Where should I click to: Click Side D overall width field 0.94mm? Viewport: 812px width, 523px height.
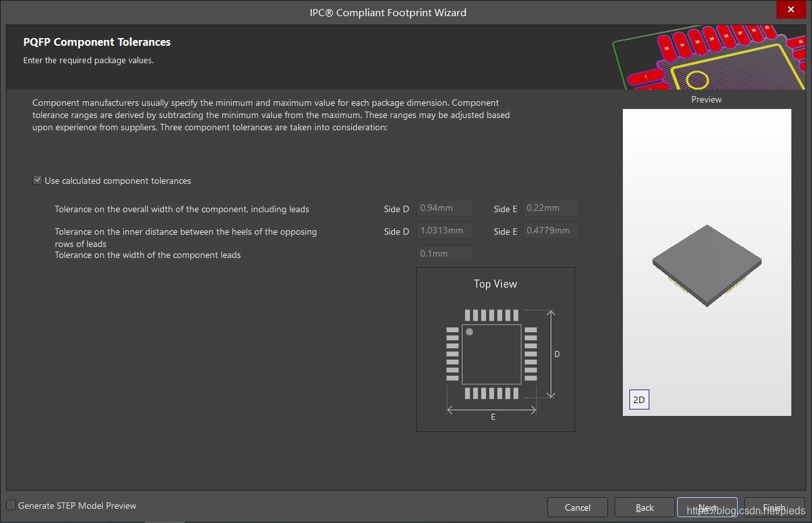click(445, 208)
